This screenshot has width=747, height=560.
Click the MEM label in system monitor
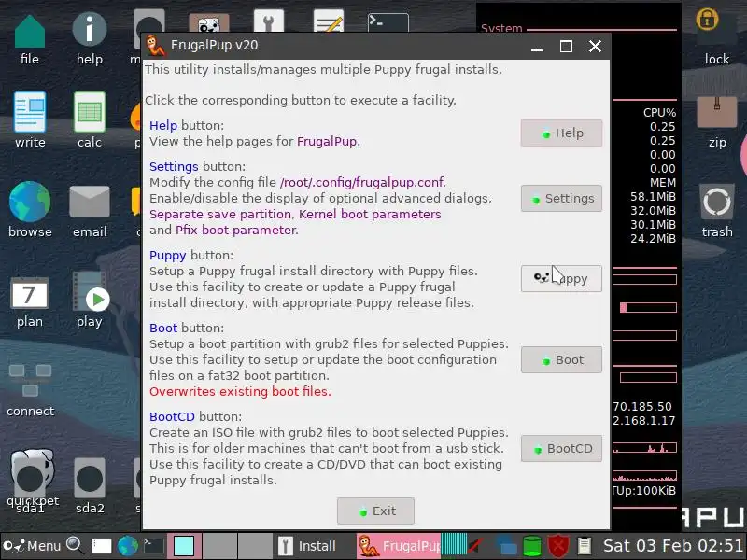pos(663,183)
